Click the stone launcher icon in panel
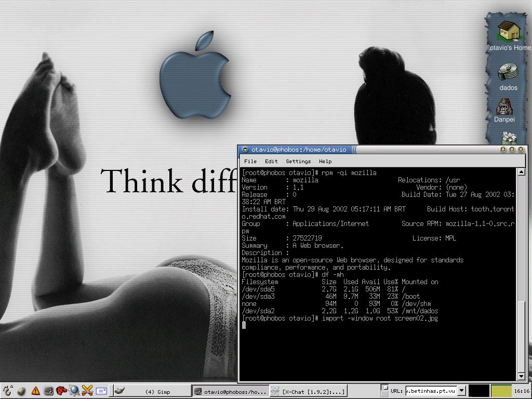 [21, 391]
